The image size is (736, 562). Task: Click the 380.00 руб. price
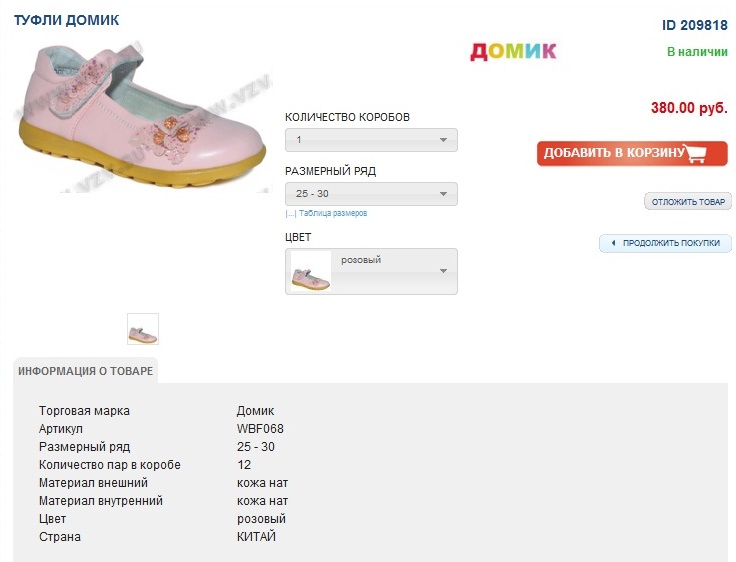pyautogui.click(x=687, y=108)
